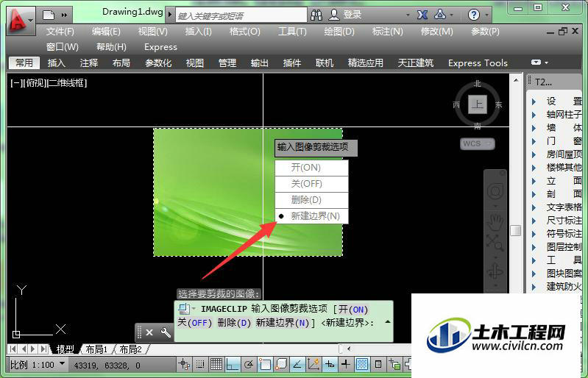Toggle Dynamic Input in status bar
Screen dimensions: 588x378
(x=330, y=364)
